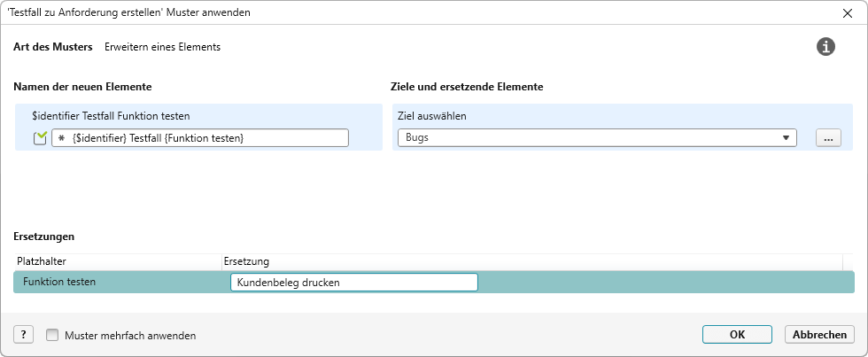Enable 'Muster mehrfach anwenden' checkbox

[x=52, y=336]
